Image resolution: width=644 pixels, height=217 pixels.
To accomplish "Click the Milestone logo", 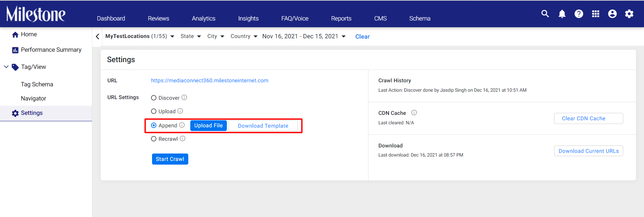I will (x=36, y=14).
